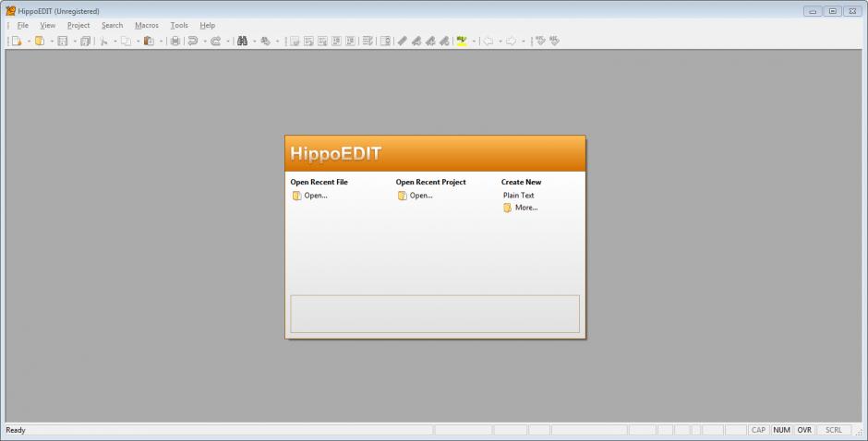This screenshot has width=868, height=441.
Task: Open the Macros menu
Action: pyautogui.click(x=146, y=26)
